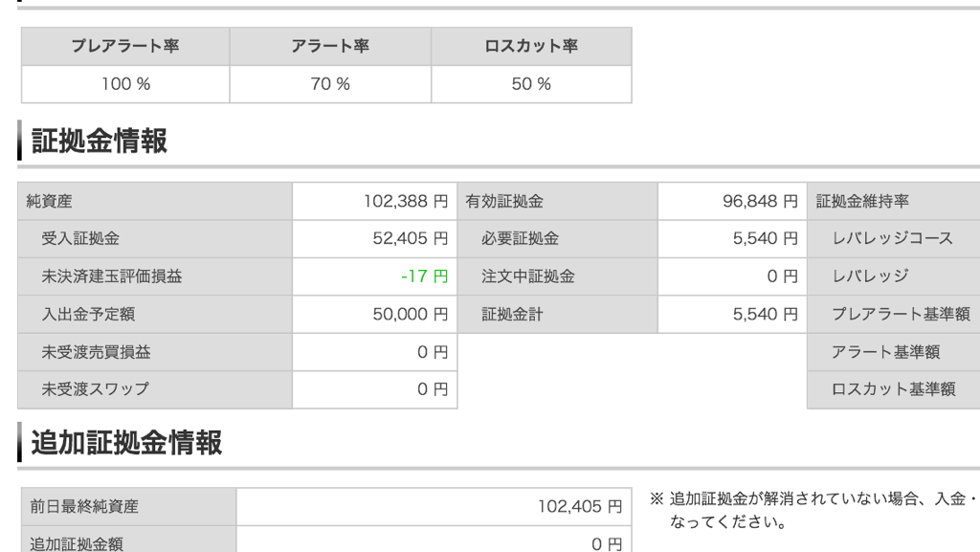Select the 100 % pre-alert rate value
980x552 pixels.
(125, 84)
